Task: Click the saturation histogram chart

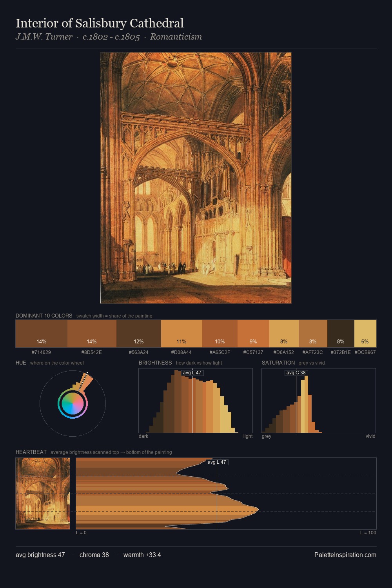Action: click(319, 401)
